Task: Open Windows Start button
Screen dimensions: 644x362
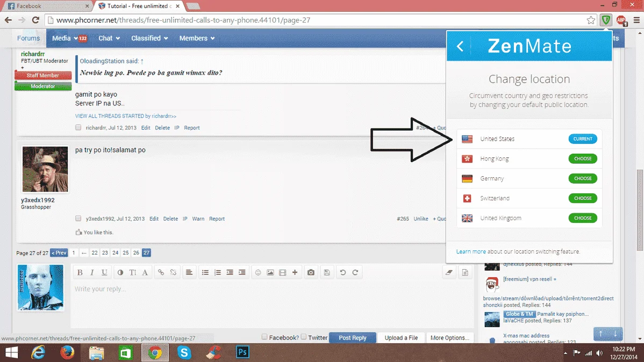Action: tap(11, 352)
